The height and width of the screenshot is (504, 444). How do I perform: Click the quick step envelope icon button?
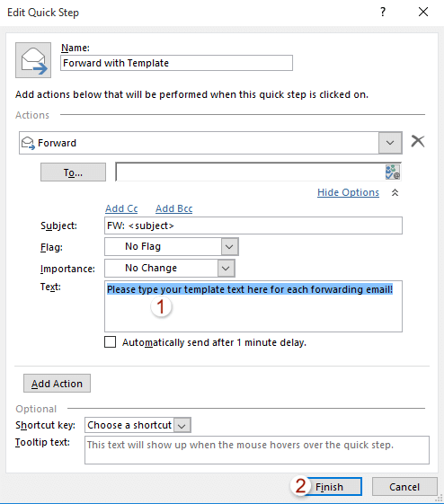click(x=33, y=60)
